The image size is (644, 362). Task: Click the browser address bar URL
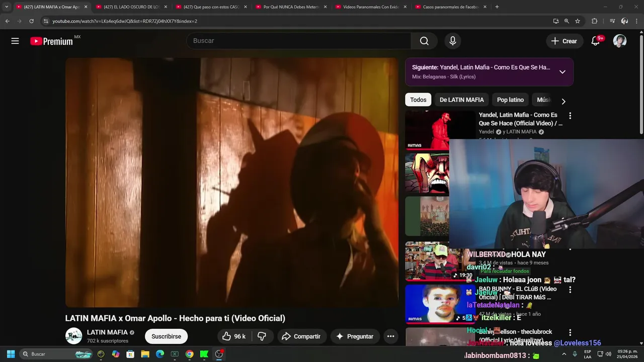point(125,21)
